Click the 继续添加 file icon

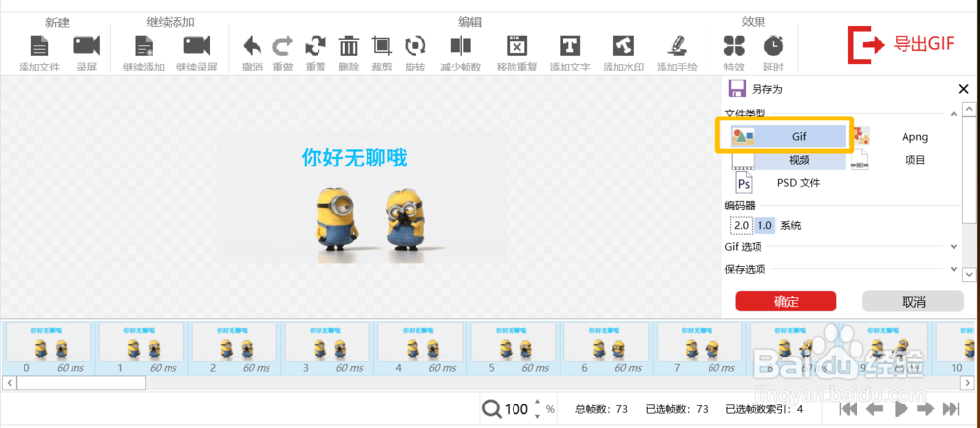tap(144, 46)
